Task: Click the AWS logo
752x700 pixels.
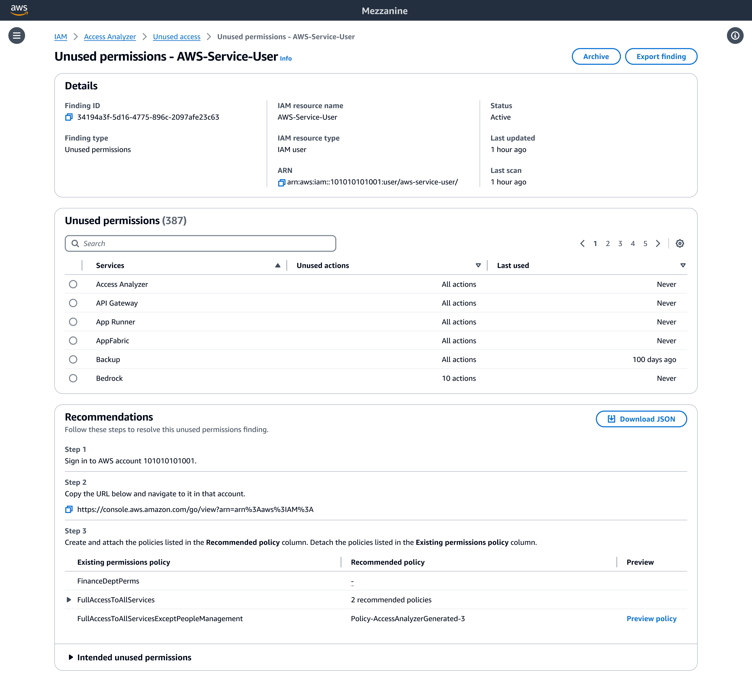Action: pos(19,10)
